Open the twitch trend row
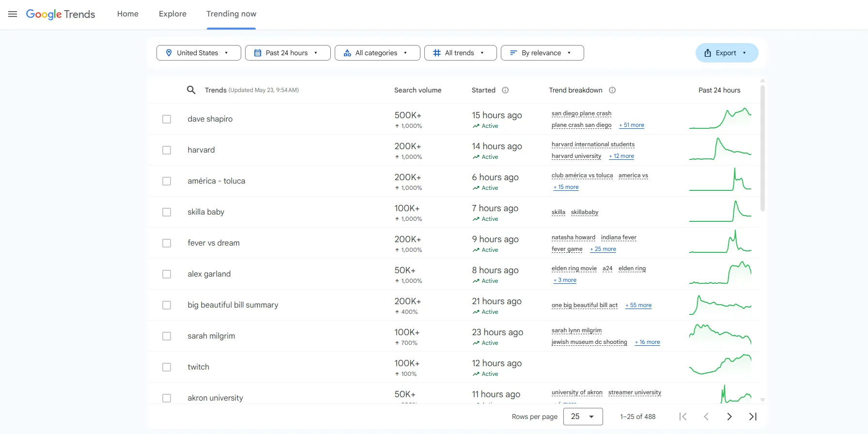Viewport: 868px width, 434px height. click(199, 367)
